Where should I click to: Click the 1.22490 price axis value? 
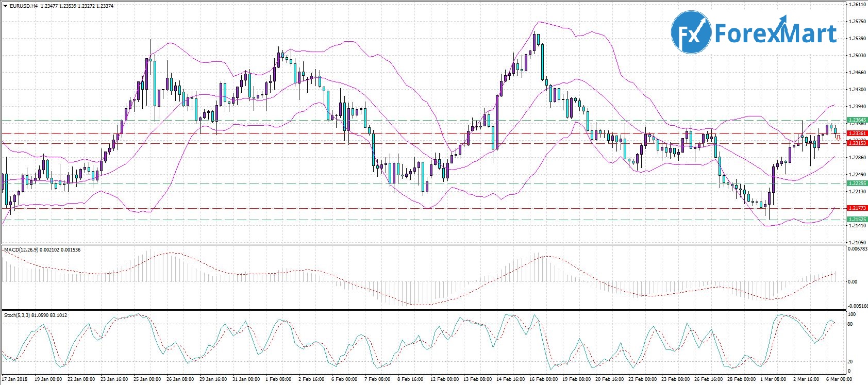857,175
